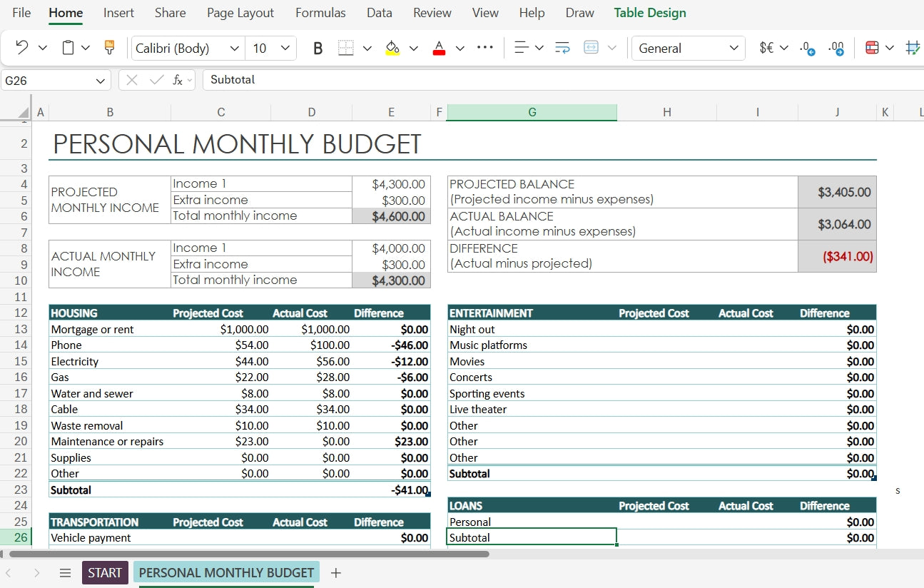Select the Music platforms cell
The image size is (924, 588).
coord(532,345)
